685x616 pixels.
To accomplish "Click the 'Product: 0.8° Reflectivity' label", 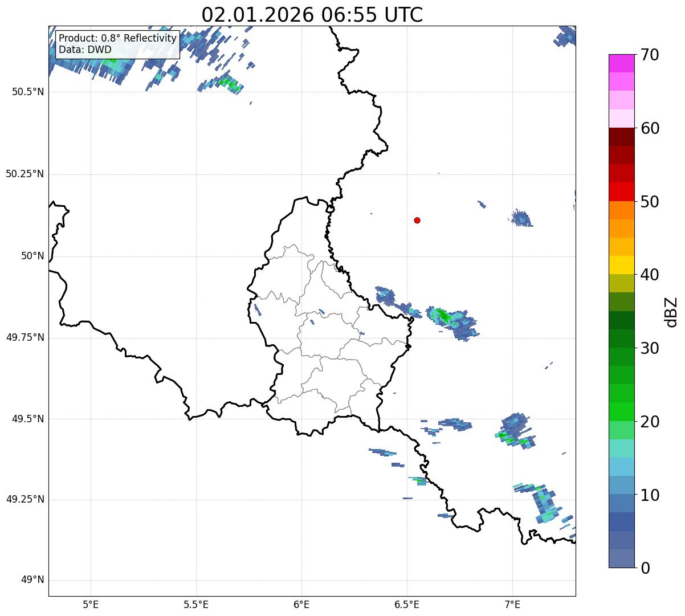I will coord(118,38).
